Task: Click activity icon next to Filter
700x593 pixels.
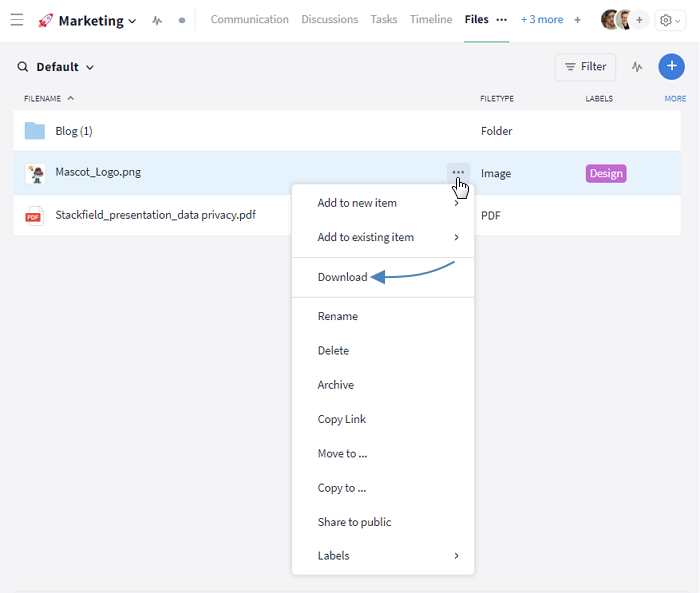Action: (637, 67)
